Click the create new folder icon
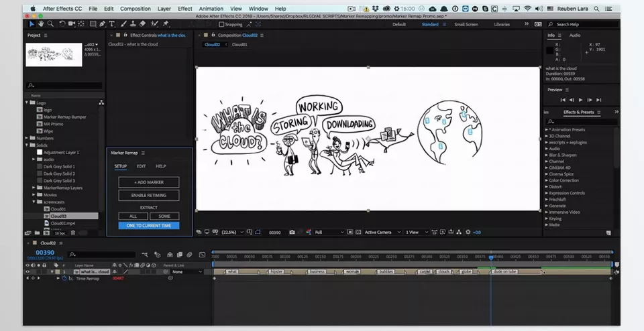Image resolution: width=644 pixels, height=331 pixels. [37, 233]
